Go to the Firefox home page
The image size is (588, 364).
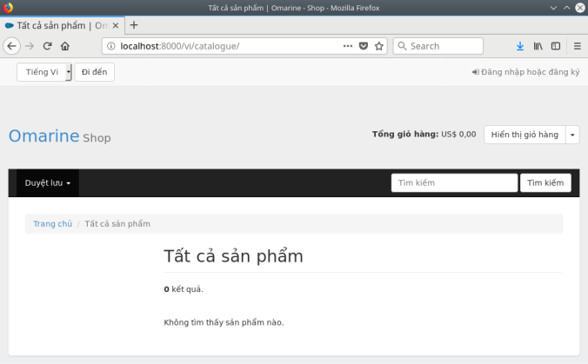coord(65,46)
